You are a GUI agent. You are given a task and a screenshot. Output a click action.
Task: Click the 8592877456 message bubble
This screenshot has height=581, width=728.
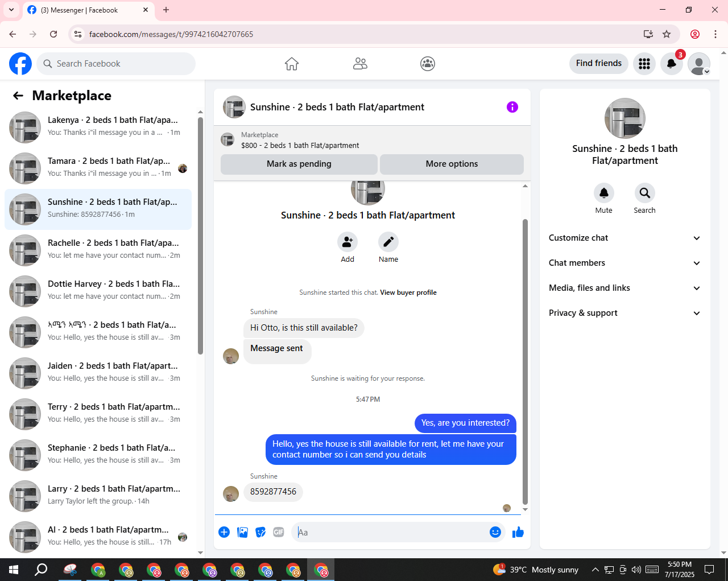click(273, 492)
